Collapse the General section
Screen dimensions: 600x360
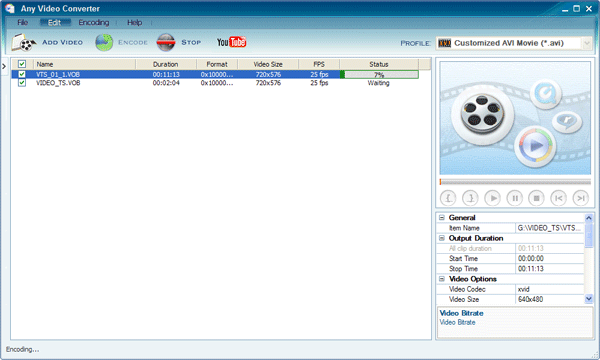[x=442, y=218]
